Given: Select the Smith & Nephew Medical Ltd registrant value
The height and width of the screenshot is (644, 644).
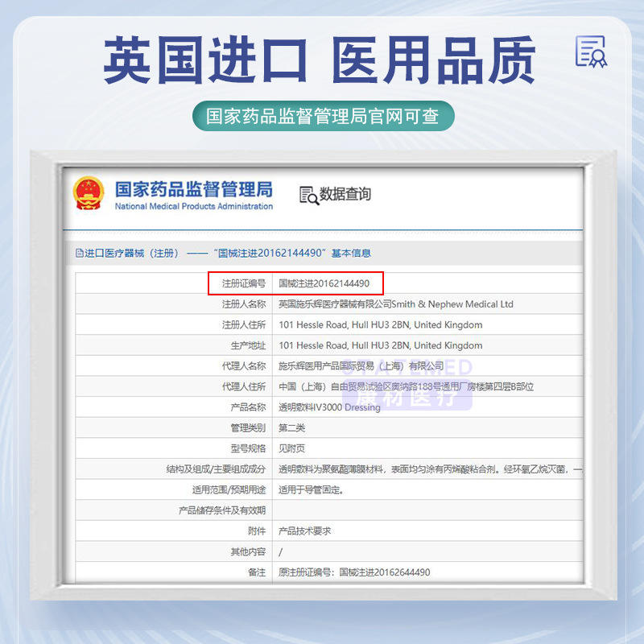Looking at the screenshot, I should pos(396,304).
